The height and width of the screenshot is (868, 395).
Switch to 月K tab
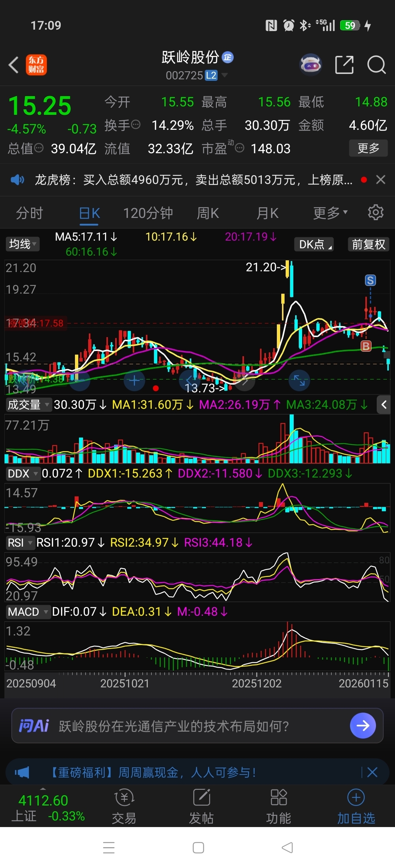point(268,213)
